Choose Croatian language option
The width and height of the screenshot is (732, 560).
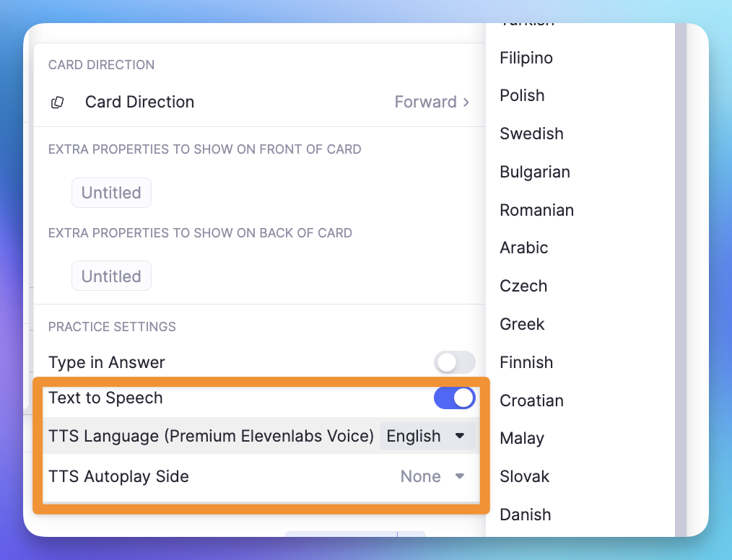pos(531,401)
